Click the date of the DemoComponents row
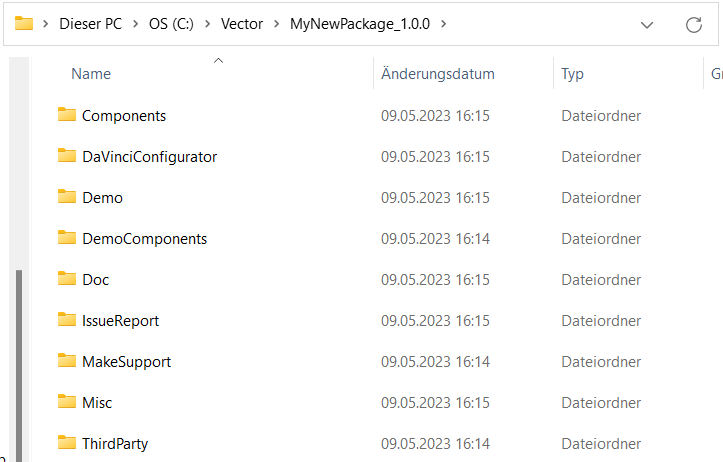The height and width of the screenshot is (462, 723). (435, 239)
